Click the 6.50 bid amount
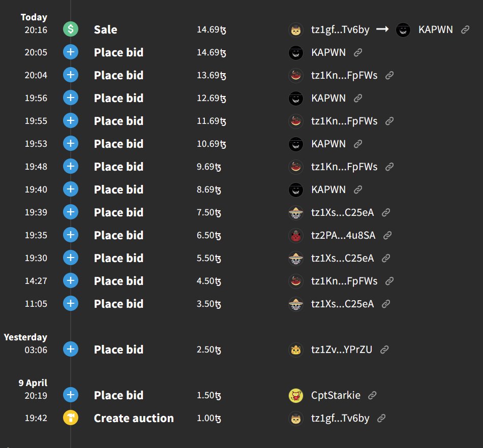Viewport: 483px width, 448px height. point(209,235)
